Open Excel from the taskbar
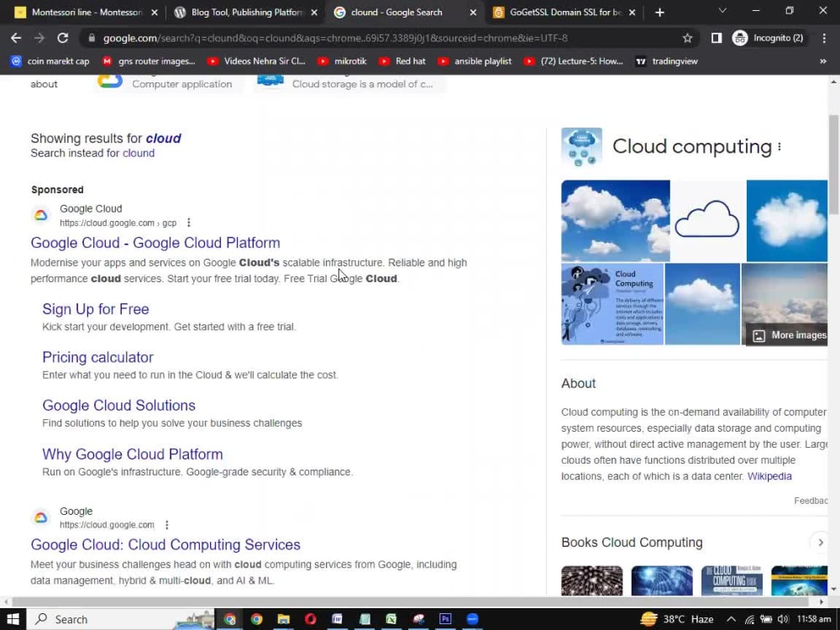840x630 pixels. click(x=391, y=619)
